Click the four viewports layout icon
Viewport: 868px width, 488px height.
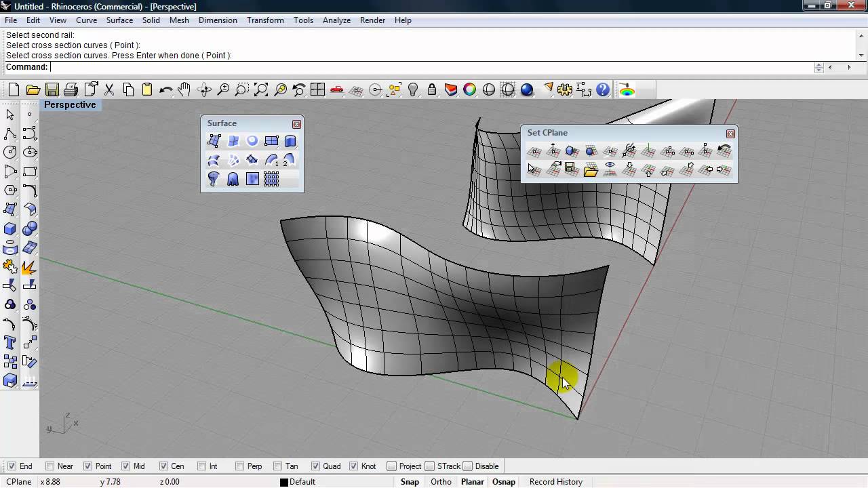pos(317,89)
